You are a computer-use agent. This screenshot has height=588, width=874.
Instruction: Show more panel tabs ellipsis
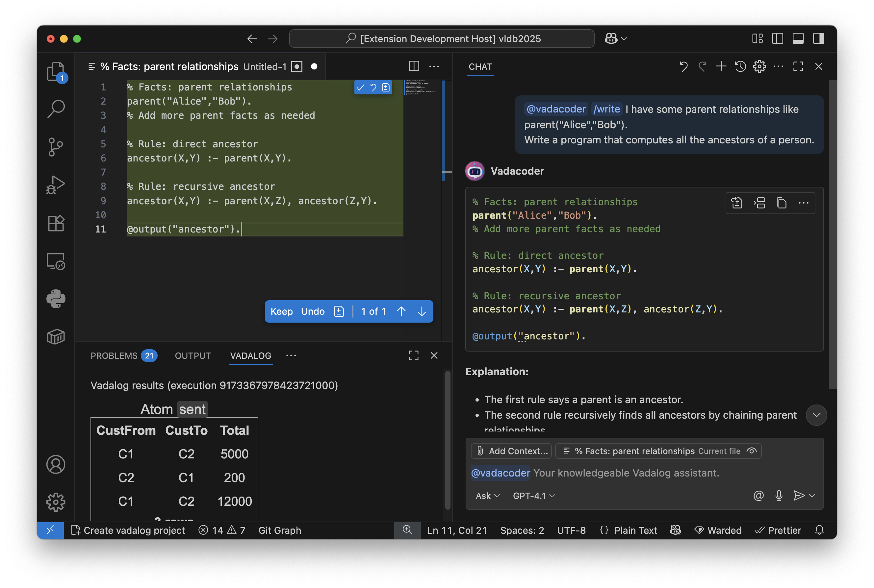pyautogui.click(x=291, y=355)
